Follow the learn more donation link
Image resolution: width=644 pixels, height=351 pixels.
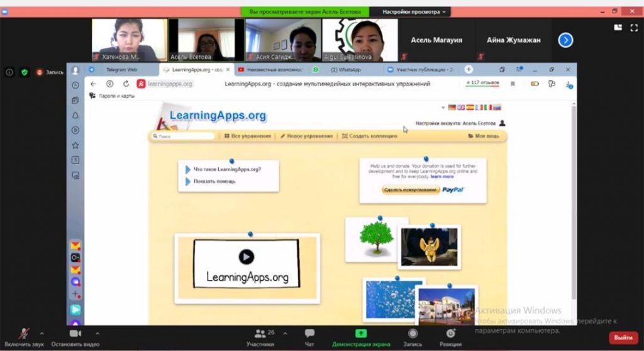click(442, 177)
